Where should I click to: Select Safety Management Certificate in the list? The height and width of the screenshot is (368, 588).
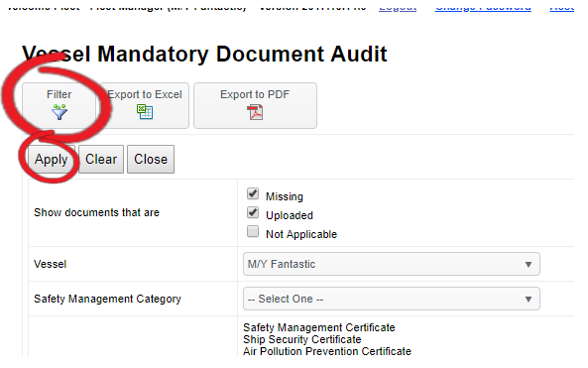[318, 327]
